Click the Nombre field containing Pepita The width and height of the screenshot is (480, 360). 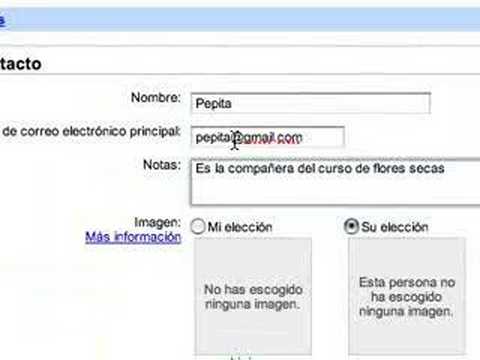click(310, 103)
